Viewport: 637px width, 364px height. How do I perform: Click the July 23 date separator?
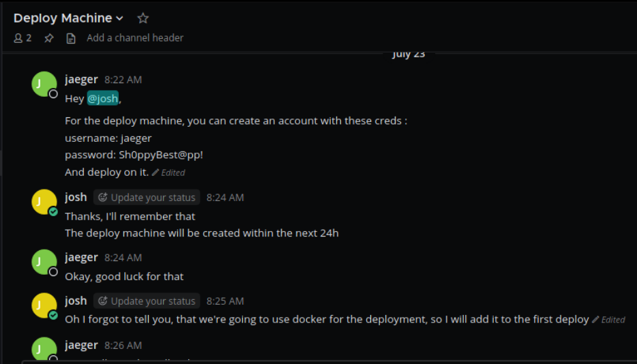pos(409,55)
